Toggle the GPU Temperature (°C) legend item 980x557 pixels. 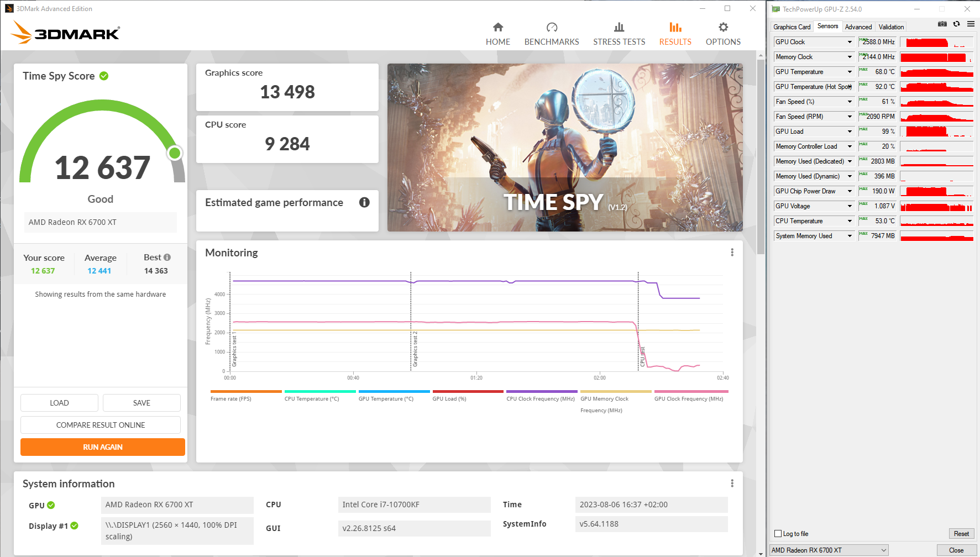(x=394, y=396)
